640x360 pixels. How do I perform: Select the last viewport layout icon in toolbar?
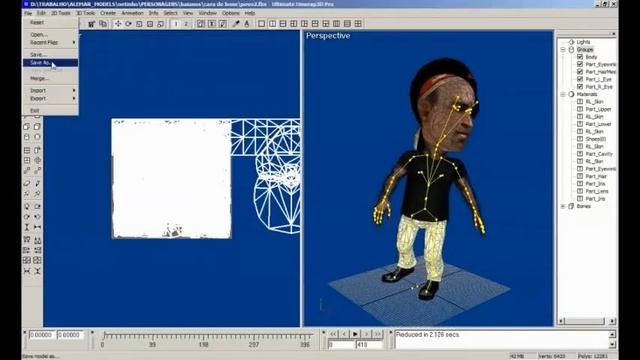(x=358, y=24)
